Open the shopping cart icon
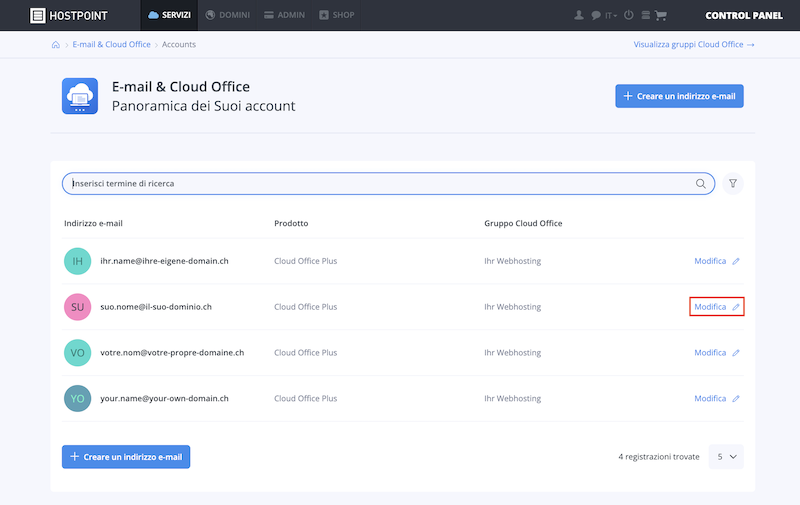This screenshot has width=800, height=505. [661, 15]
